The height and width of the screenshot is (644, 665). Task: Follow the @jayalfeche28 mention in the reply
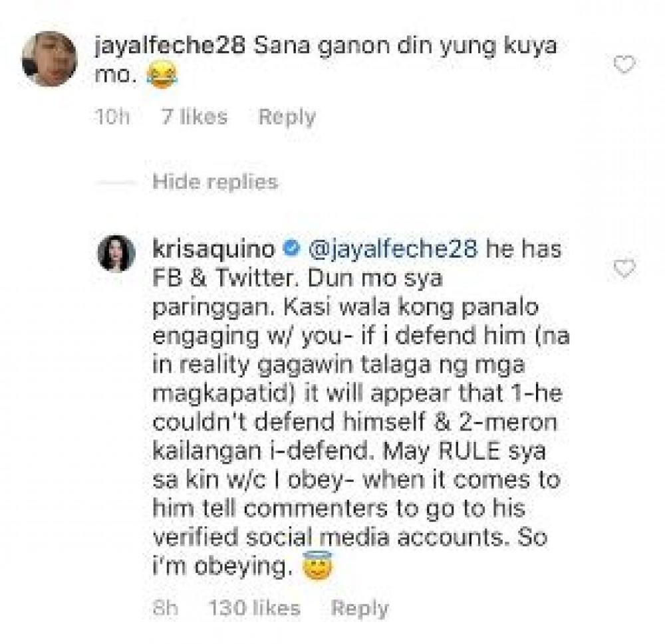[x=393, y=249]
